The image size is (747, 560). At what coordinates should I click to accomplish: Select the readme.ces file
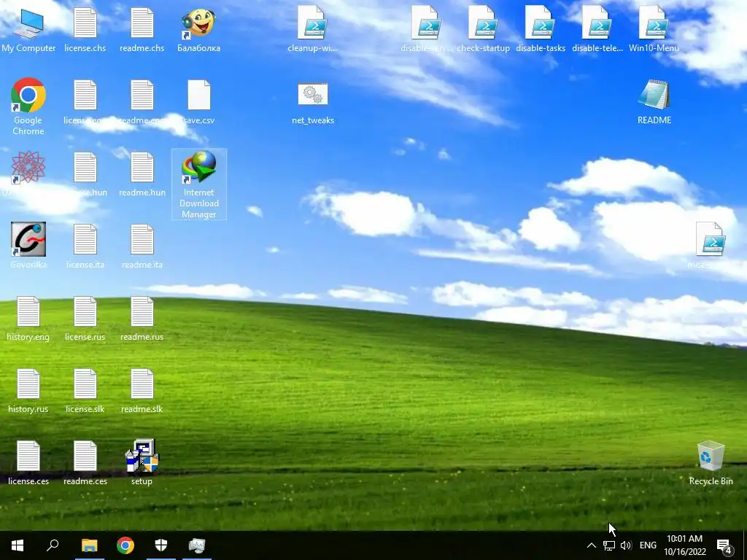click(x=85, y=463)
